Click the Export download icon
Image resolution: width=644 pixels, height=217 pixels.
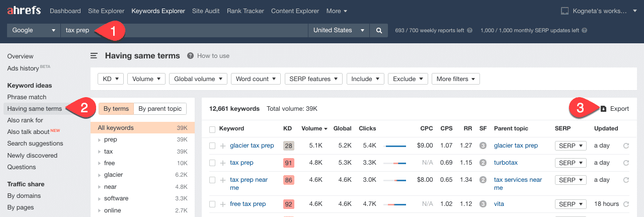click(603, 109)
